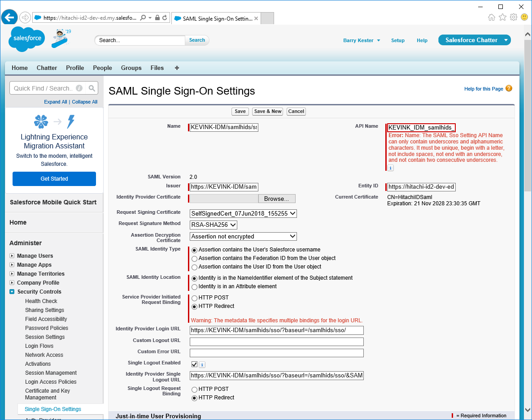Click the Custom Logout URL input field

click(276, 342)
